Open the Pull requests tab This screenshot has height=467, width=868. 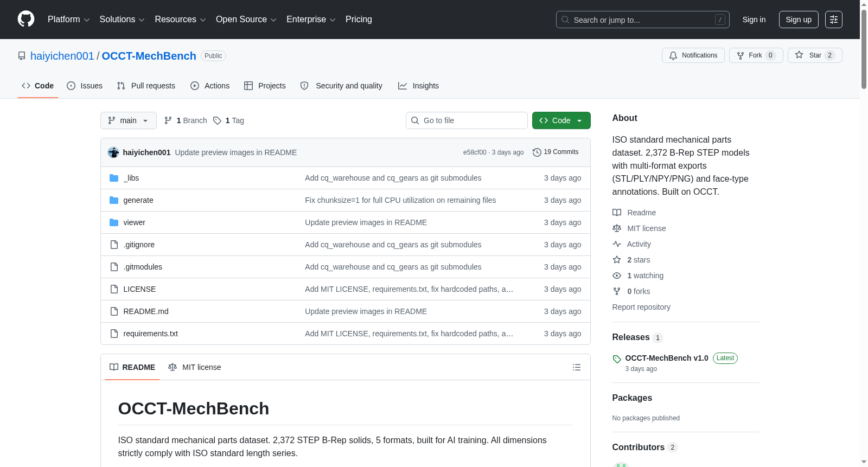coord(146,86)
